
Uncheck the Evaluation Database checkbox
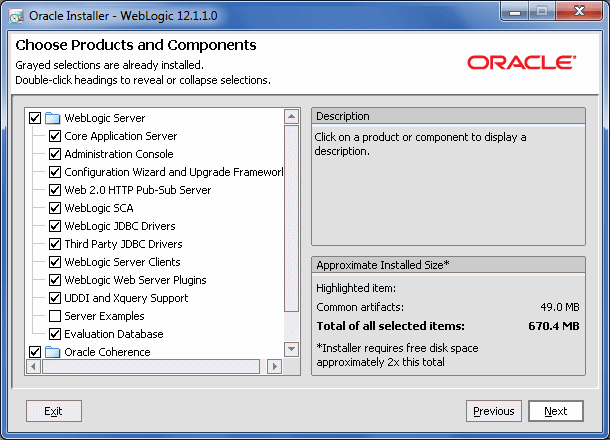point(55,334)
